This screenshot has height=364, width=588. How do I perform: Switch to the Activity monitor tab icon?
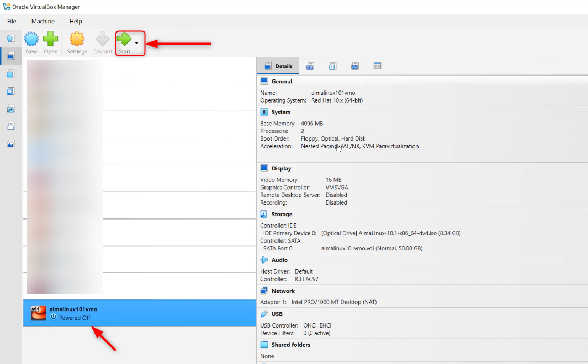click(x=355, y=66)
